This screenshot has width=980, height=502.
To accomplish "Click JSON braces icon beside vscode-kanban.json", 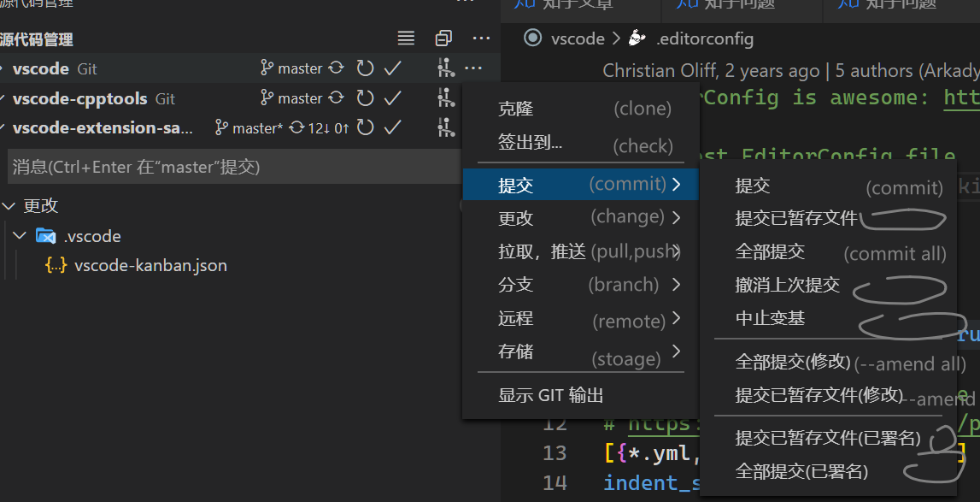I will click(56, 265).
